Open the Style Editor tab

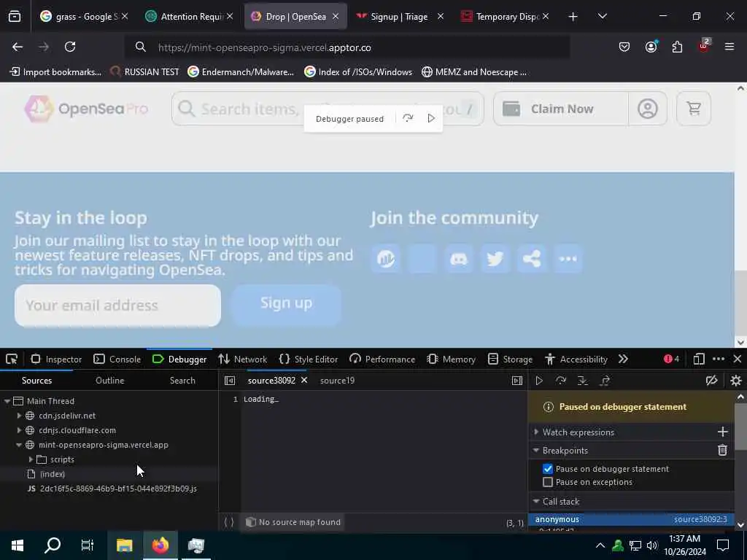click(x=309, y=359)
